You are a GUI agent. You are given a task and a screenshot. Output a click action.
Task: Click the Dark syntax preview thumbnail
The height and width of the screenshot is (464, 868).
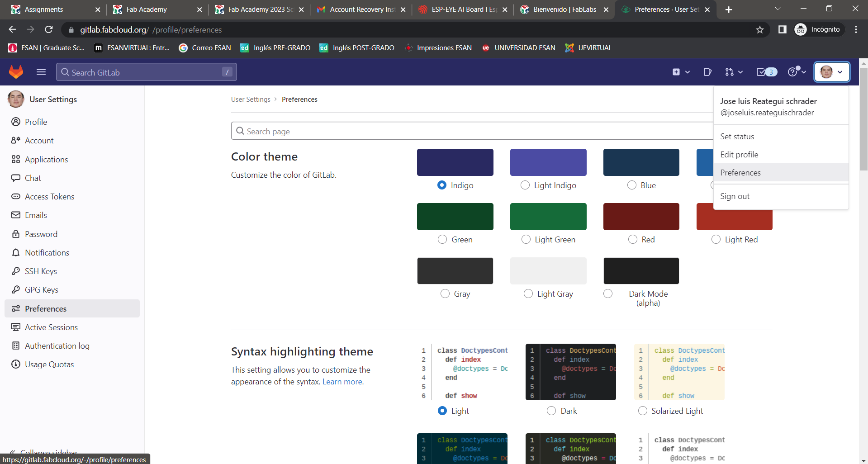pyautogui.click(x=571, y=372)
